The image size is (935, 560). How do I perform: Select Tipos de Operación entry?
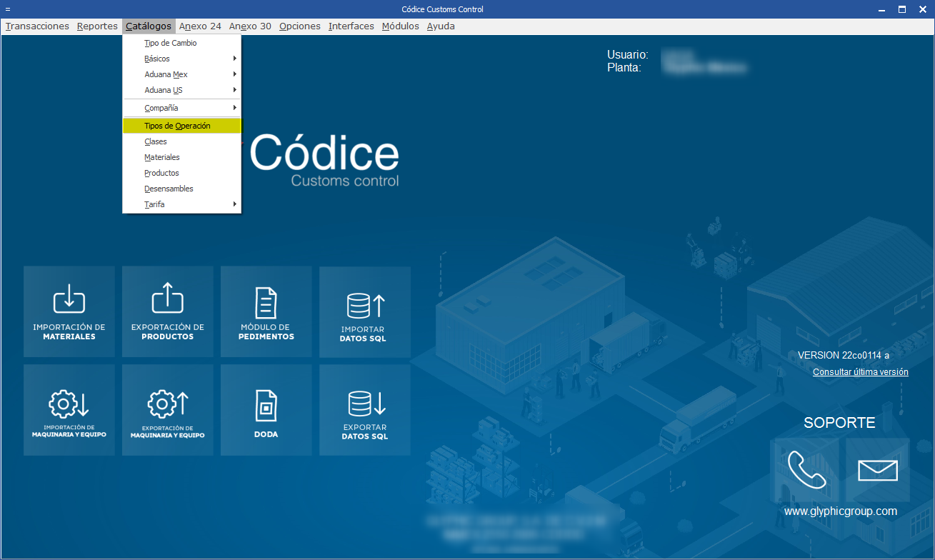pos(182,126)
